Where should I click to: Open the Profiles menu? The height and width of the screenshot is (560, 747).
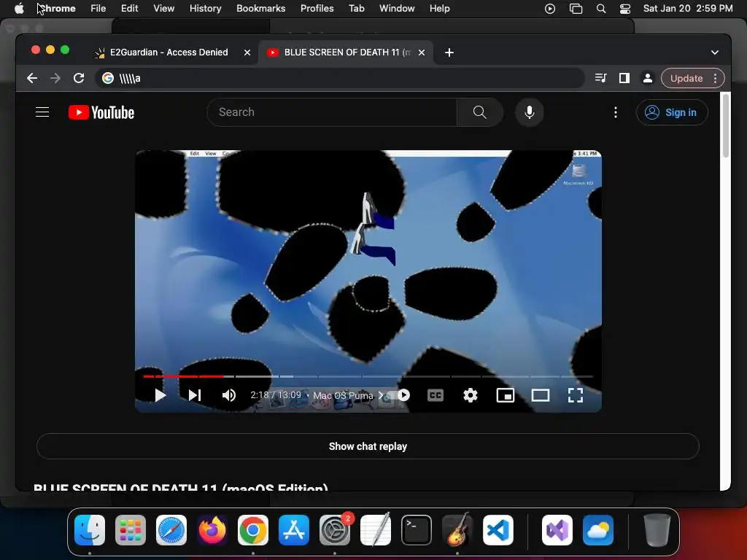click(x=317, y=9)
